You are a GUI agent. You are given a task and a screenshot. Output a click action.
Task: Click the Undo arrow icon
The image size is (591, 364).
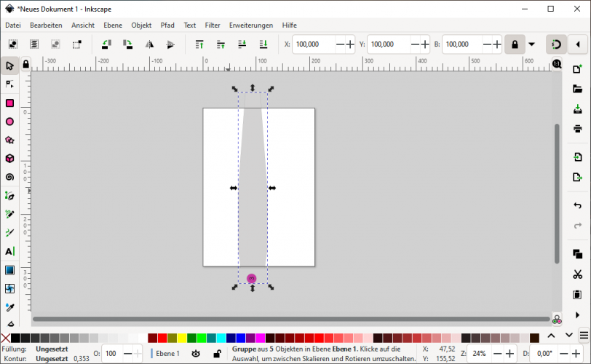pos(577,205)
